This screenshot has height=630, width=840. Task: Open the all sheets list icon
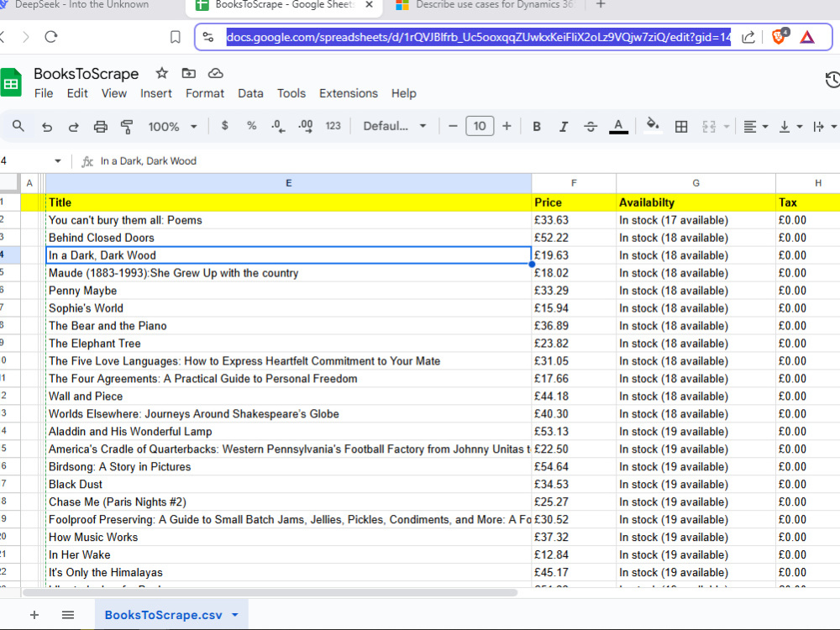pos(67,615)
